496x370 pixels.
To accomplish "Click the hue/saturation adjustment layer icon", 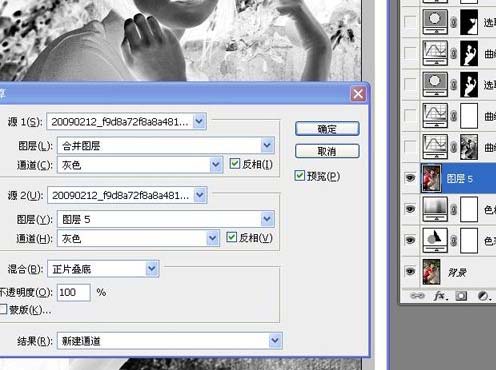I will tap(435, 241).
